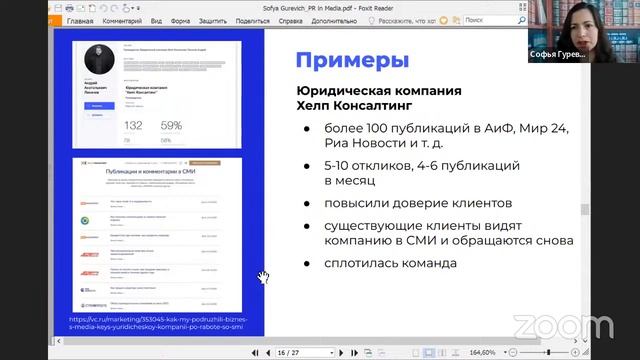Click the zoom slider handle
Image resolution: width=640 pixels, height=360 pixels.
[549, 353]
